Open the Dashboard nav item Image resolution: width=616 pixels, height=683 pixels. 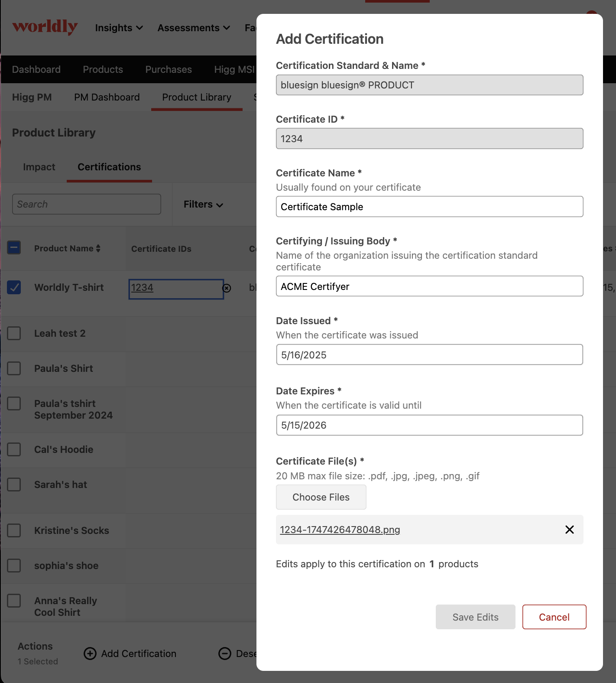36,69
